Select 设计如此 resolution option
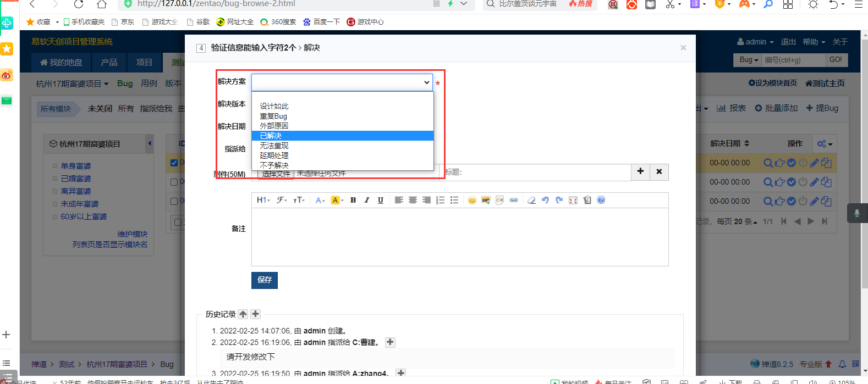 (343, 106)
